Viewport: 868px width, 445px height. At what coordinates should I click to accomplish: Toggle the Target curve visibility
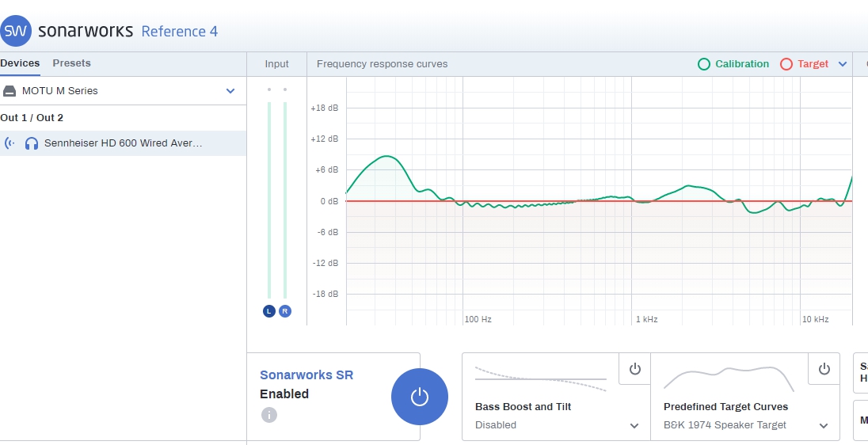point(805,64)
